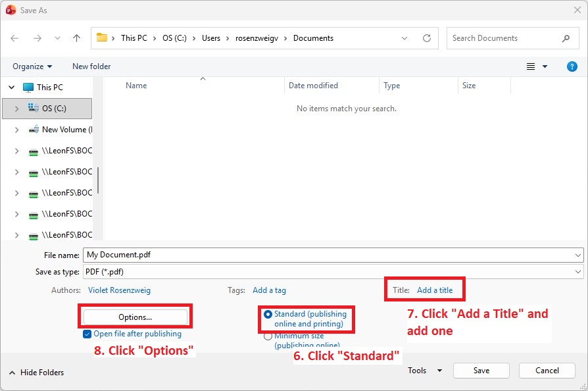Click the search magnifier icon
Viewport: 588px width, 391px height.
566,38
